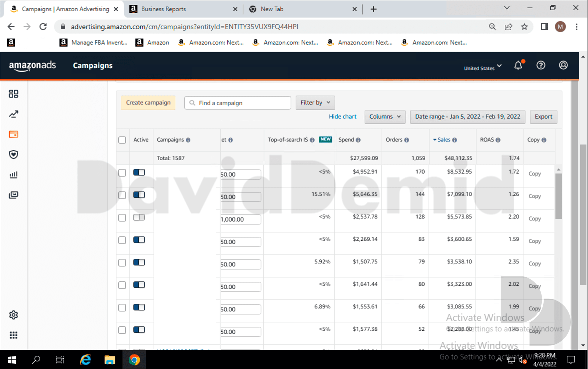
Task: Open the creative assets sidebar icon
Action: [x=13, y=195]
